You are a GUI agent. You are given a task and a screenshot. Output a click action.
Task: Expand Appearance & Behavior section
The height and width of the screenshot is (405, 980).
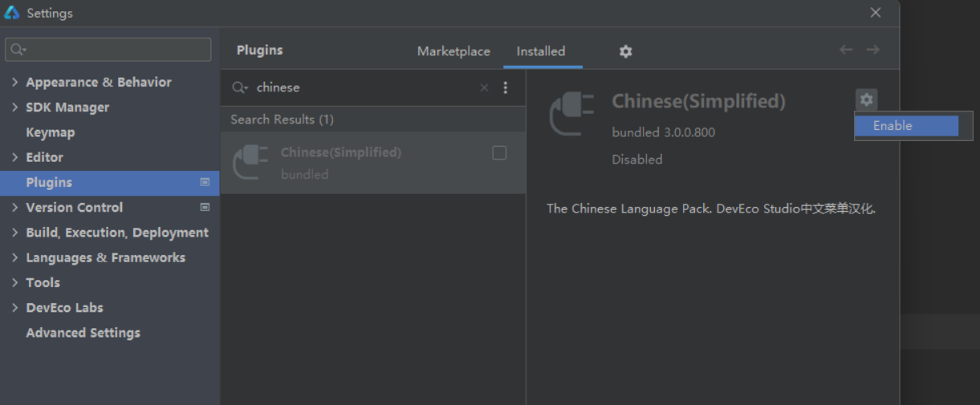click(x=15, y=83)
